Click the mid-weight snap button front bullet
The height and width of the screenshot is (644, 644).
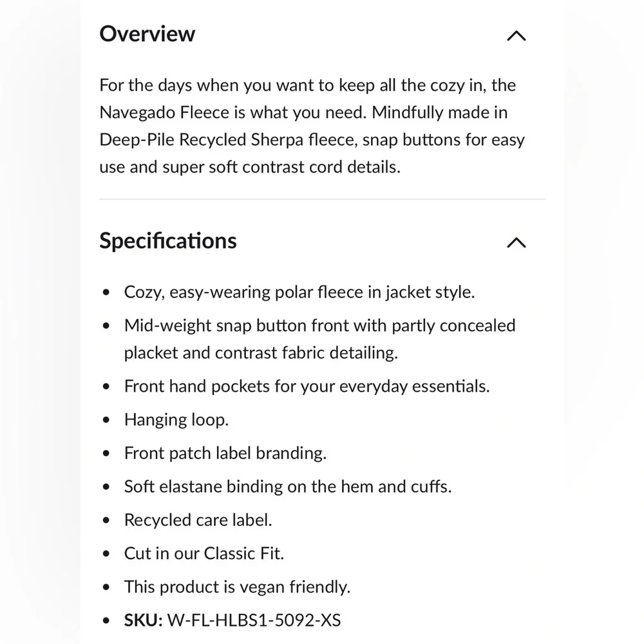coord(319,325)
